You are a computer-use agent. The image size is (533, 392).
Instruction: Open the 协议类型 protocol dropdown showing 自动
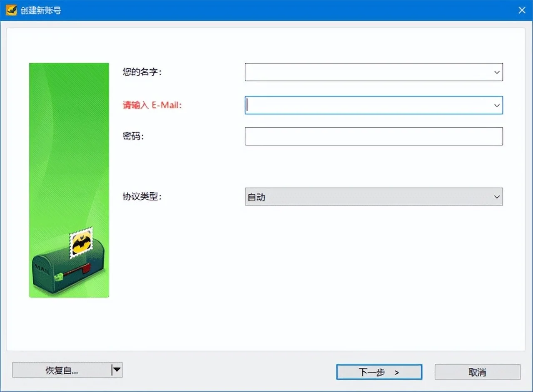pyautogui.click(x=496, y=196)
